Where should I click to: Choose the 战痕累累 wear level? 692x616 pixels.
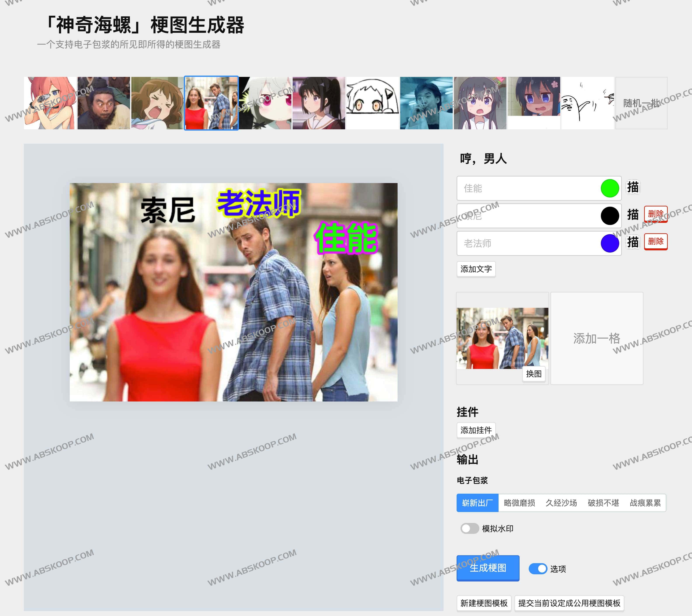[x=645, y=503]
